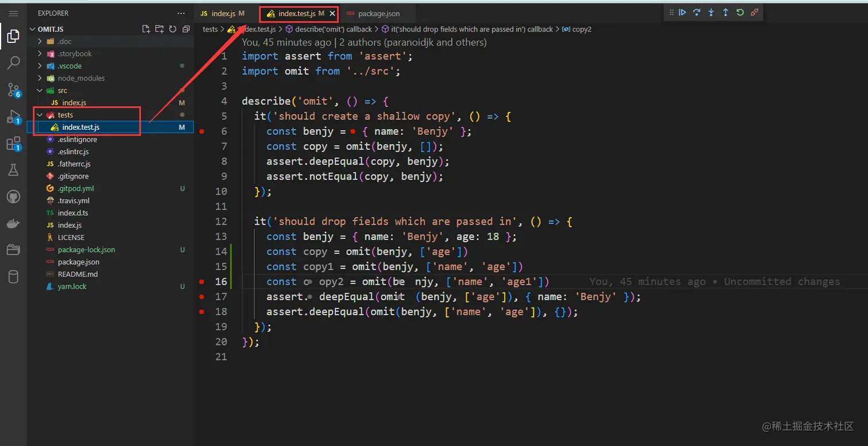Collapse all folders in Explorer
The image size is (868, 446).
pyautogui.click(x=185, y=29)
